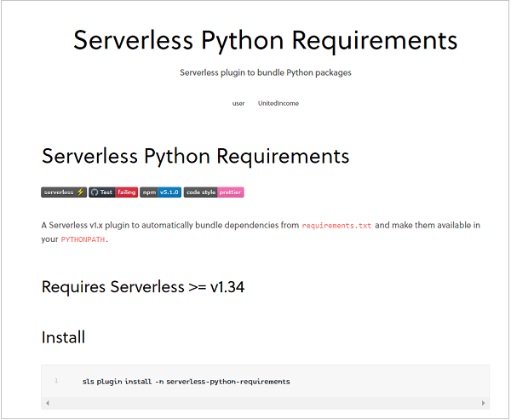Click the Install section heading
Viewport: 511px width, 420px height.
click(63, 337)
